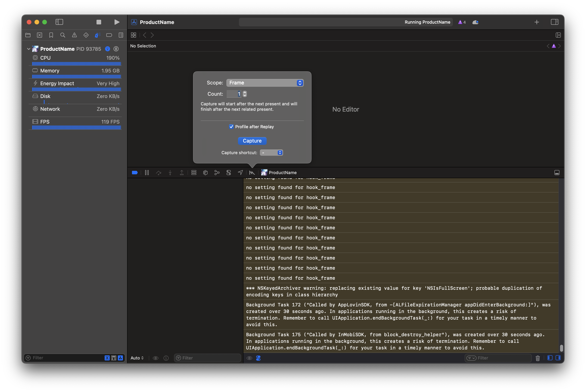Jump to the previous issue arrow
Screen dimensions: 586x392
[x=548, y=46]
